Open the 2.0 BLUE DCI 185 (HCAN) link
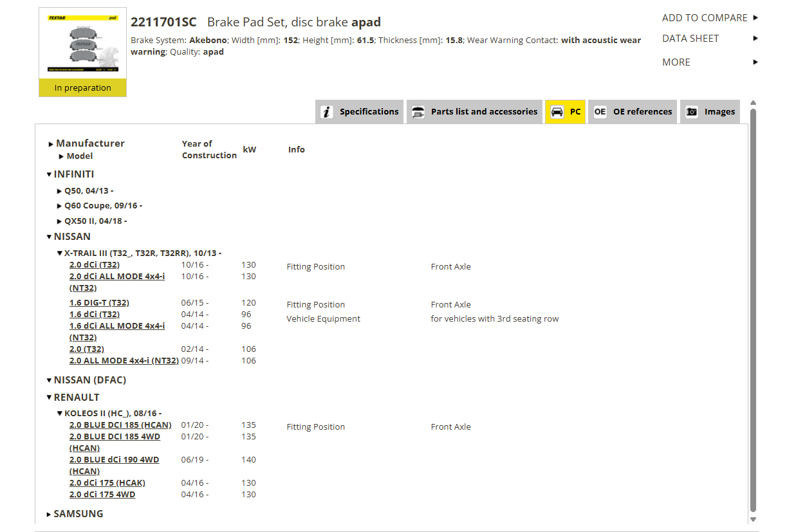The height and width of the screenshot is (532, 796). pyautogui.click(x=121, y=425)
